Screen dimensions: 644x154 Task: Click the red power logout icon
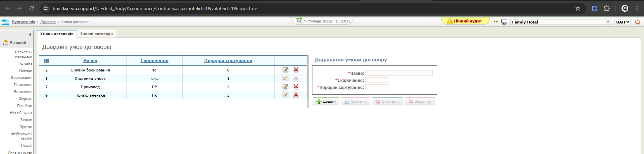pos(638,22)
